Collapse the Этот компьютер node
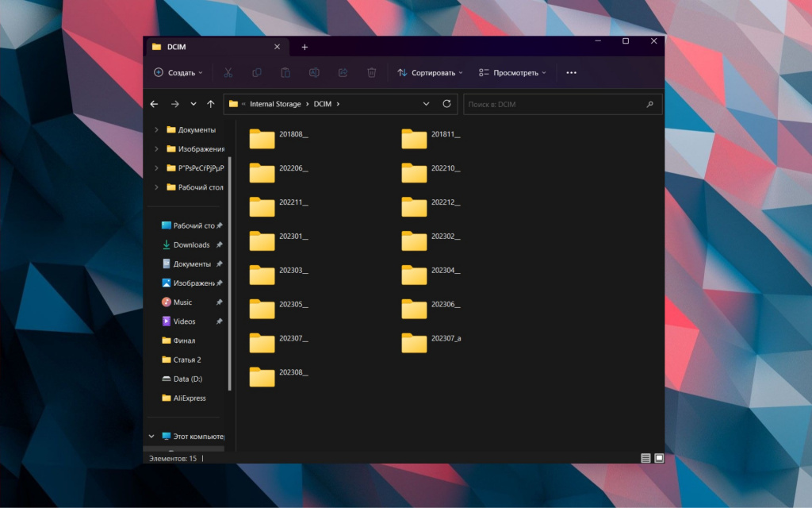The width and height of the screenshot is (812, 508). click(151, 437)
